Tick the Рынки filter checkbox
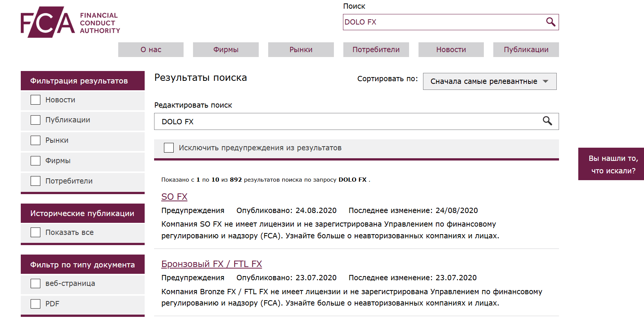Image resolution: width=644 pixels, height=318 pixels. (36, 140)
